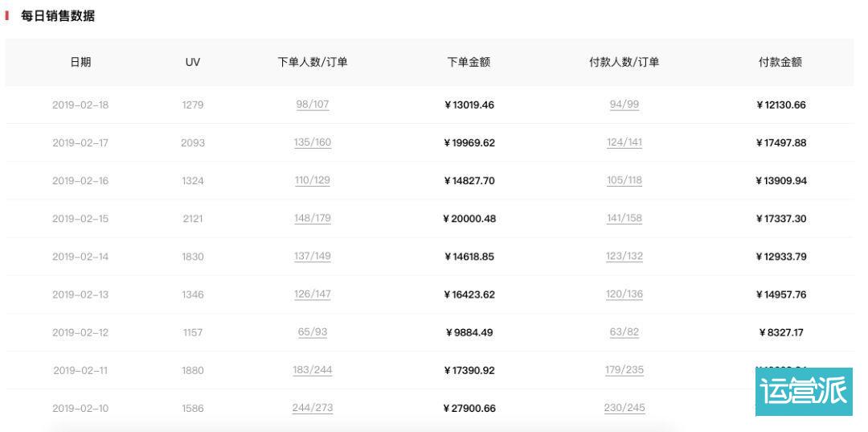868x432 pixels.
Task: Open the 230/245 paid orders link
Action: [624, 408]
